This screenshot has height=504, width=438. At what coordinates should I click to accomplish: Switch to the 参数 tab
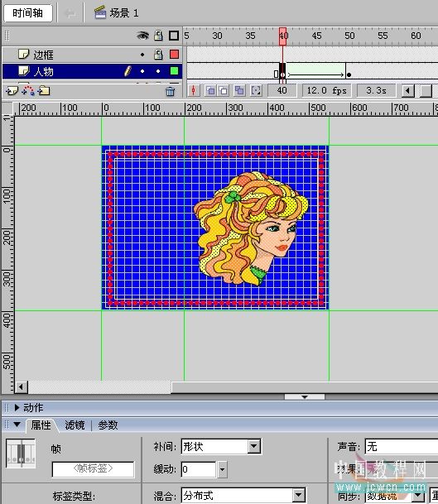(108, 425)
